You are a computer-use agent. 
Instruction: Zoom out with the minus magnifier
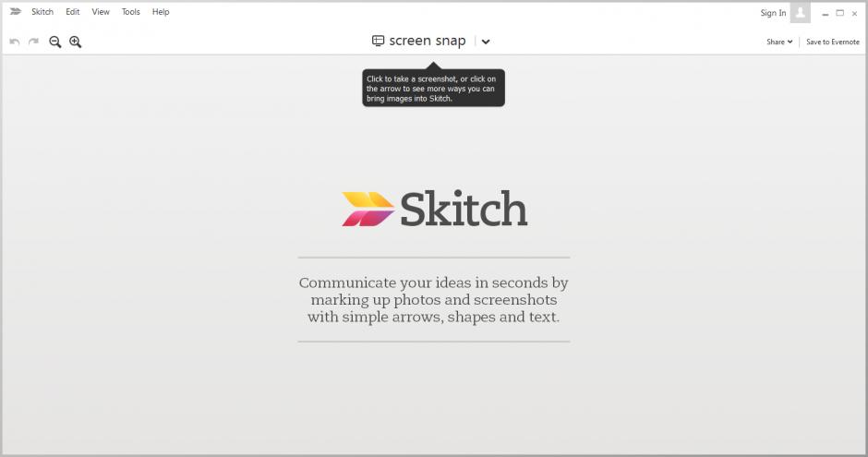[55, 42]
